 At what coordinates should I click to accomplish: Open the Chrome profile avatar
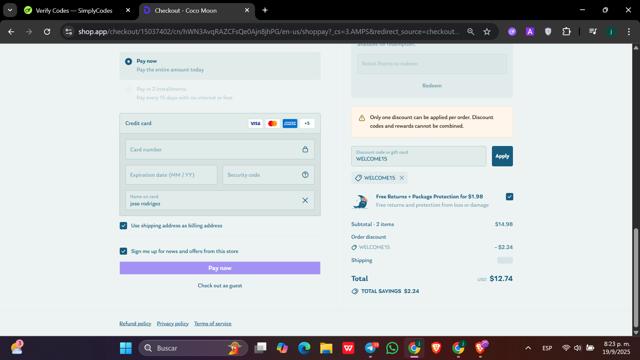[611, 31]
